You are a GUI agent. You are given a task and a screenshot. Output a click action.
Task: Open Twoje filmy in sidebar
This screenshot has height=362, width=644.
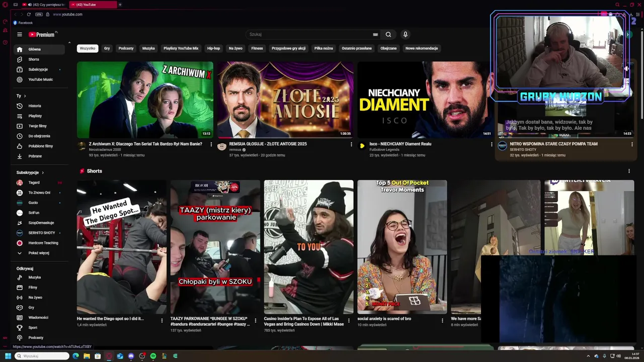tap(39, 126)
